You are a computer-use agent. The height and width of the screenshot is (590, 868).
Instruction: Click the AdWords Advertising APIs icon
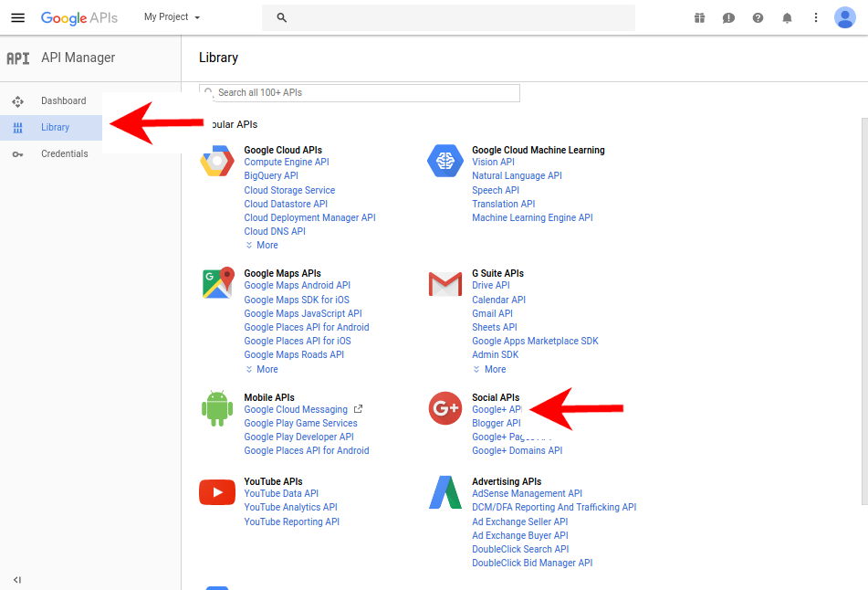(x=445, y=492)
